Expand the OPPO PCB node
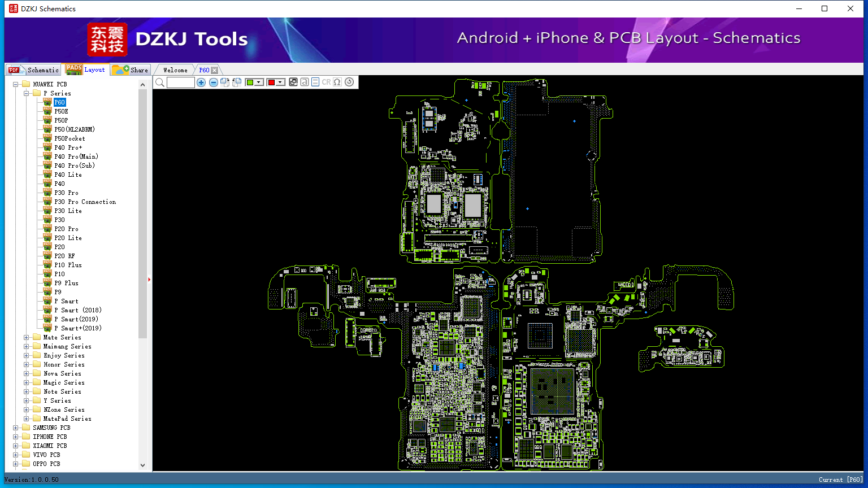Screen dimensions: 868x488 [x=16, y=464]
